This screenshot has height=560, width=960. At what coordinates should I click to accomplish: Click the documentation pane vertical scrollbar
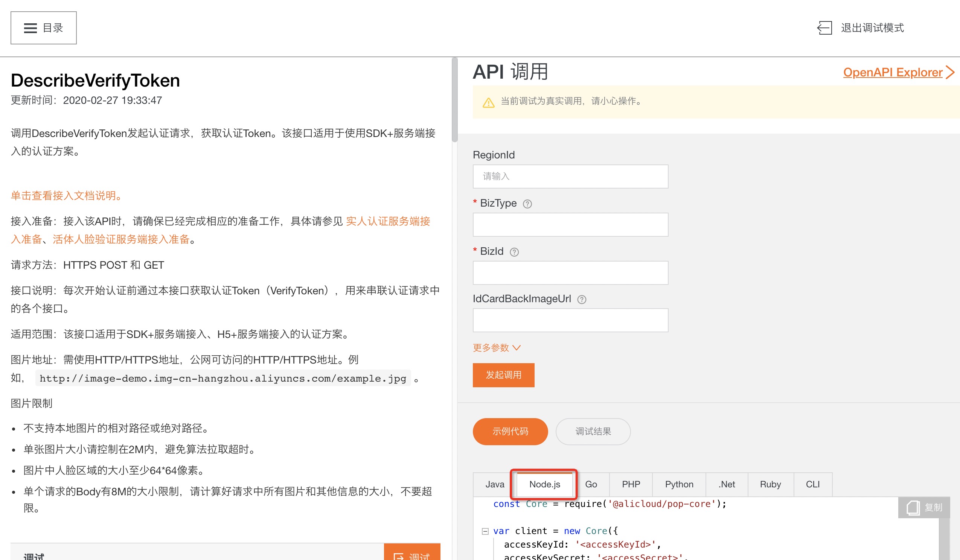pos(454,100)
